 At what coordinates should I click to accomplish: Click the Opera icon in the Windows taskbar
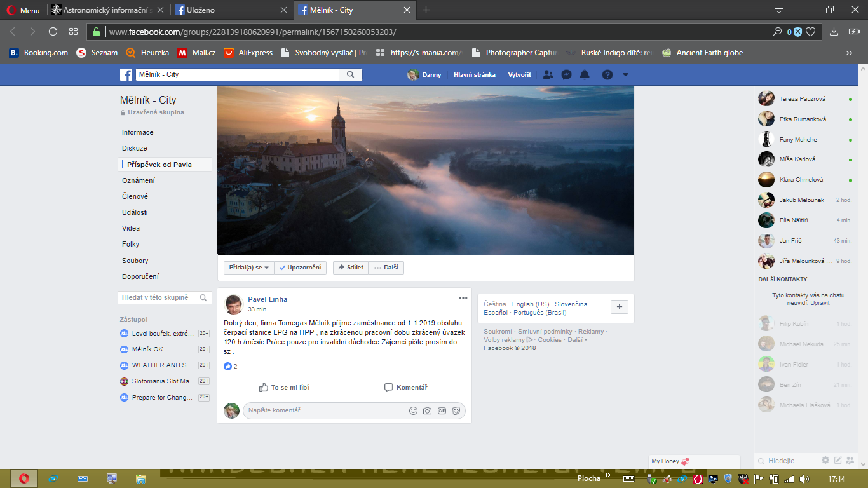pos(24,478)
